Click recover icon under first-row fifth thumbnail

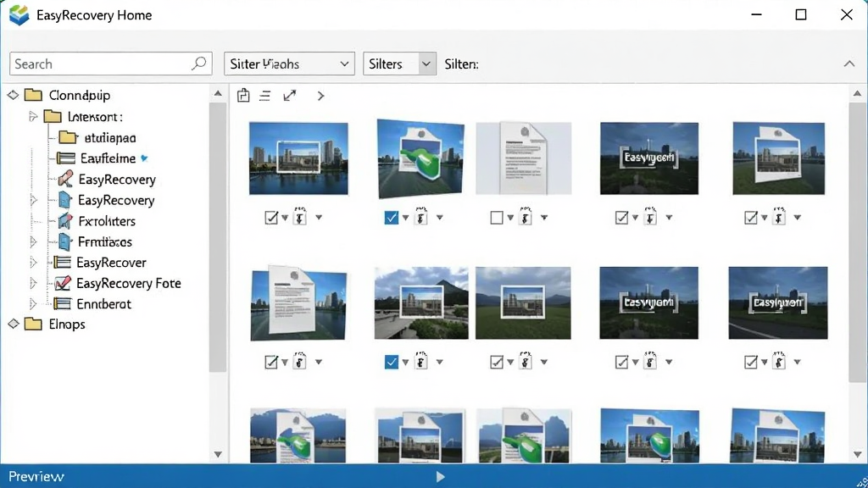coord(779,216)
